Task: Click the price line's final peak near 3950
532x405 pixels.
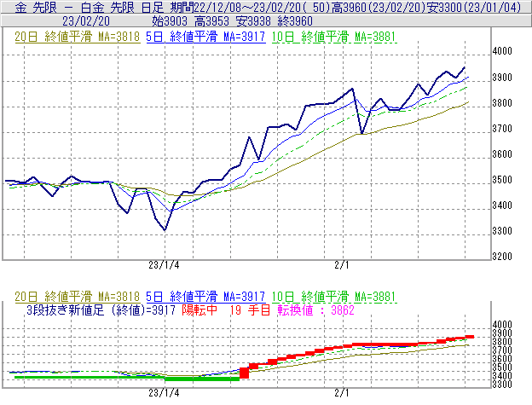Action: 464,67
